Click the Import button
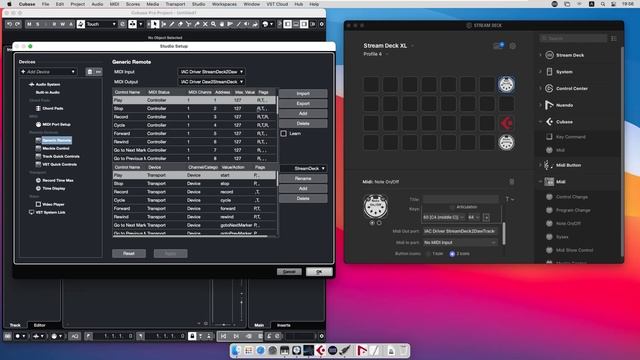640x360 pixels. 303,93
